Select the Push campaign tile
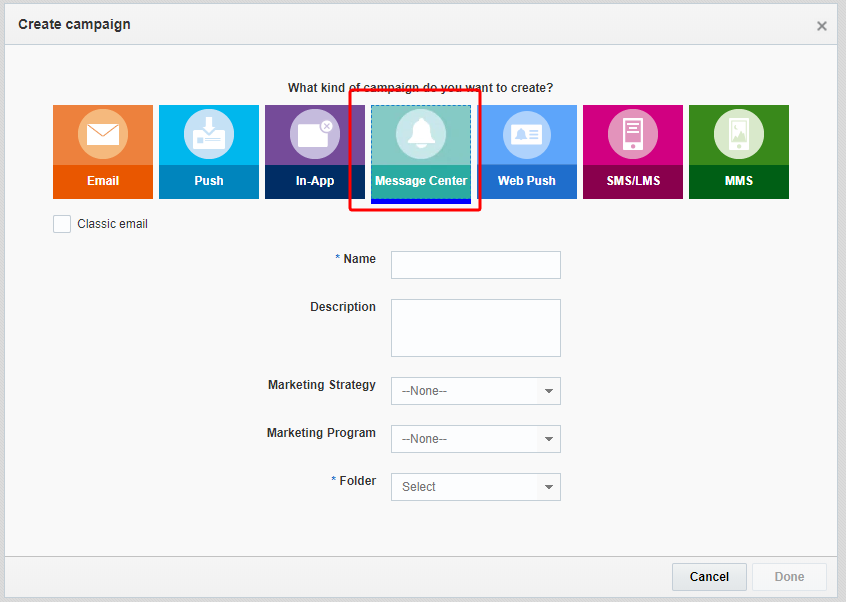846x602 pixels. (x=209, y=152)
